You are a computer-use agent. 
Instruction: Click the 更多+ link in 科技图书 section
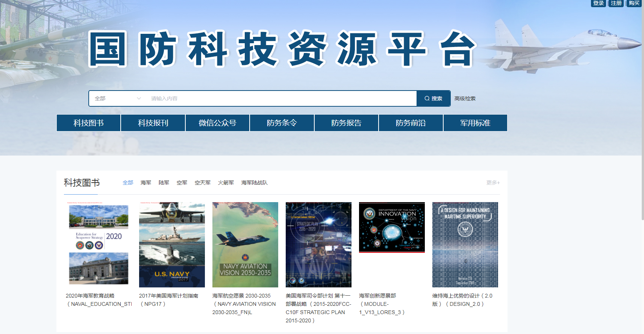(x=493, y=183)
